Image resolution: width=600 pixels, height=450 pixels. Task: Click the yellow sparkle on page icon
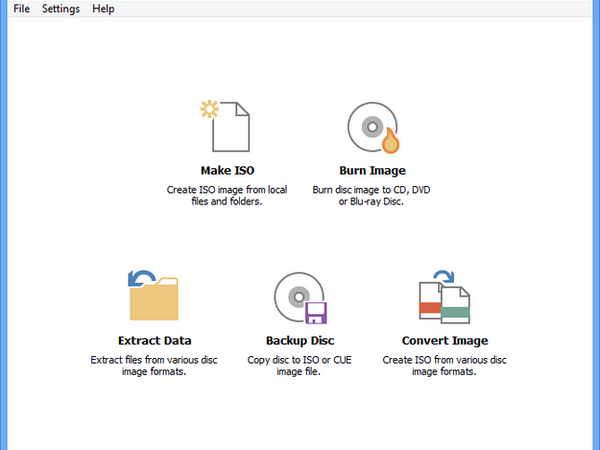210,109
